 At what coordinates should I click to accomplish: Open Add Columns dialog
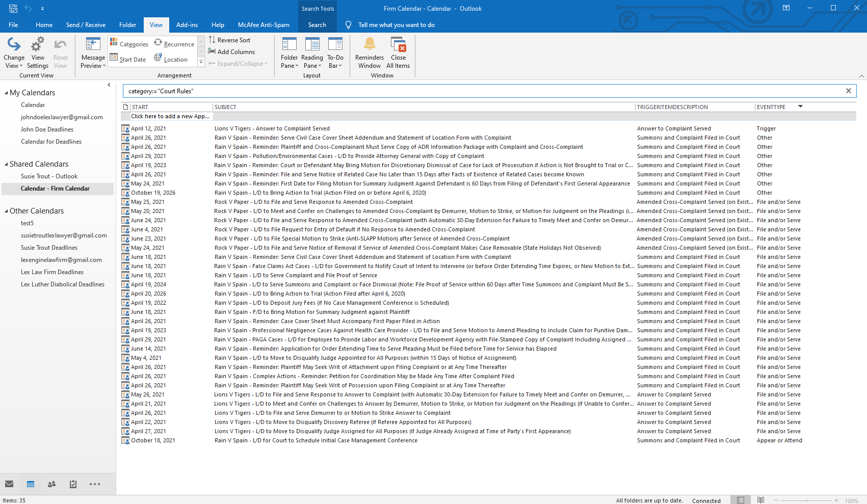pos(231,51)
